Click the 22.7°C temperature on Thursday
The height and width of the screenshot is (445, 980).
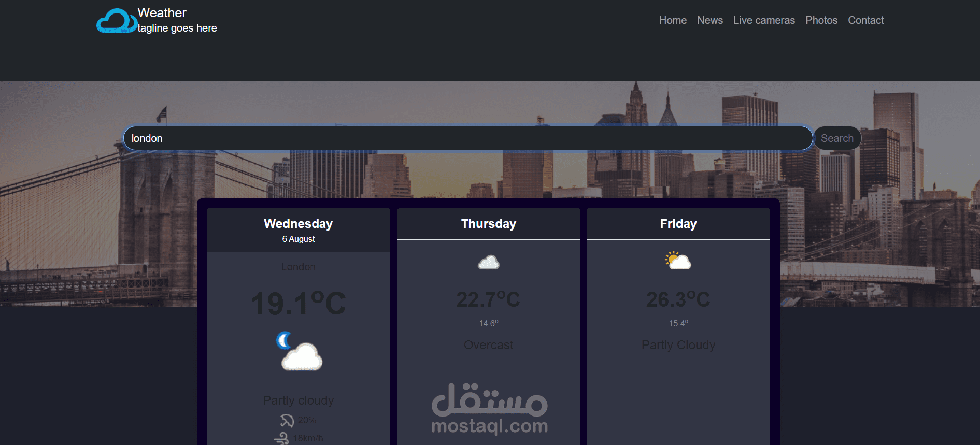(x=488, y=299)
